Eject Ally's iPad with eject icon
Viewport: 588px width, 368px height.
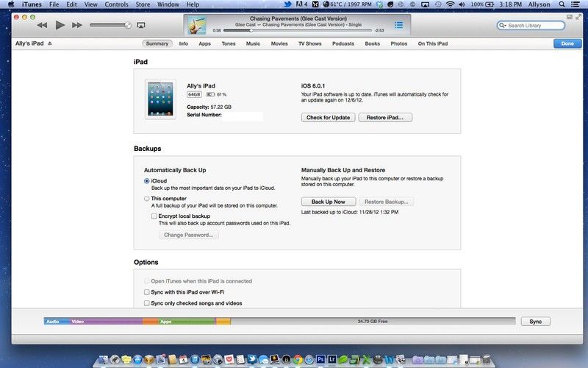coord(50,43)
